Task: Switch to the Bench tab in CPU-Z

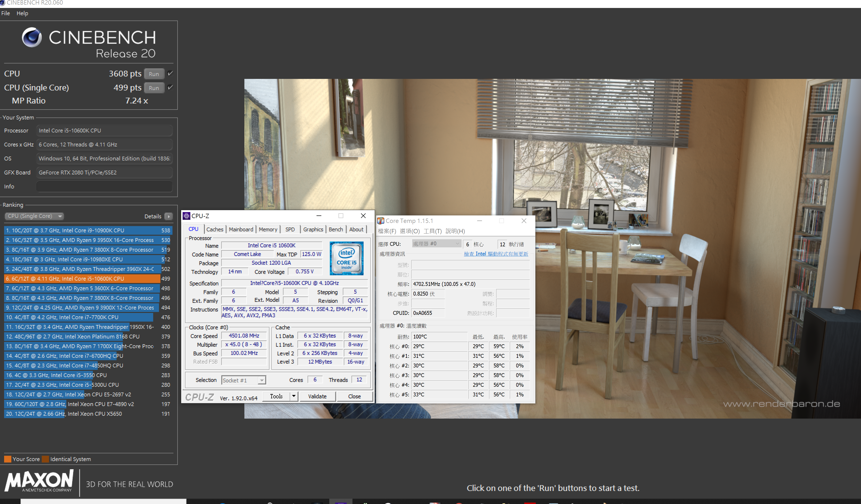Action: [x=336, y=229]
